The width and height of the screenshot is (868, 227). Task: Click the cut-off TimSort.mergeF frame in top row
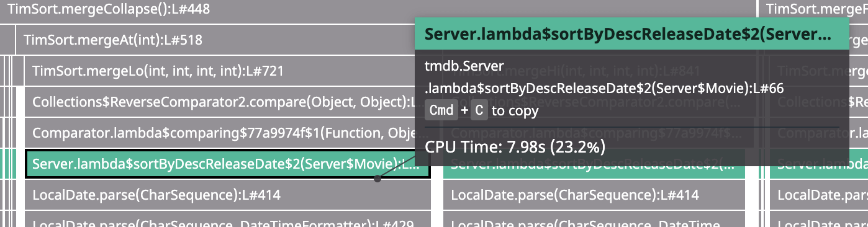(812, 9)
